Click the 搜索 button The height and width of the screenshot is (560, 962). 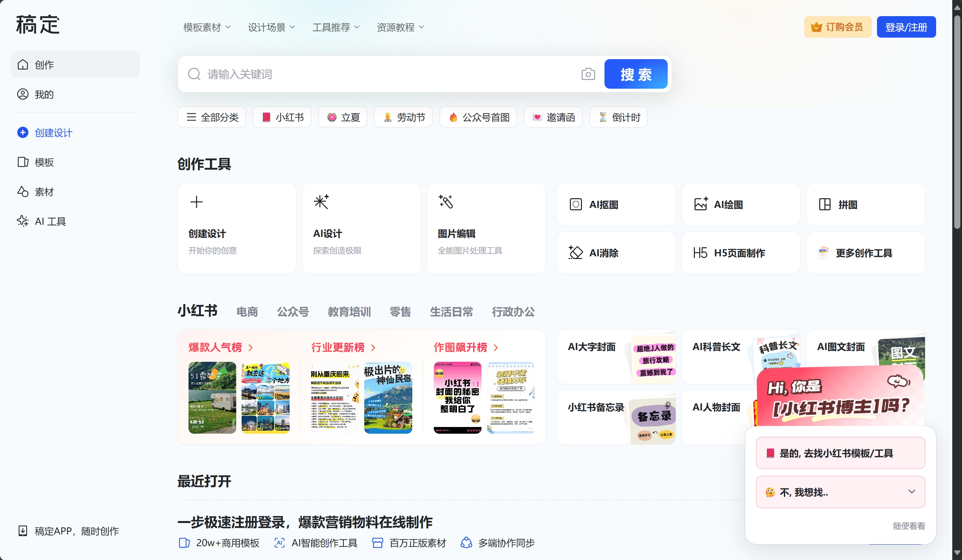[636, 74]
